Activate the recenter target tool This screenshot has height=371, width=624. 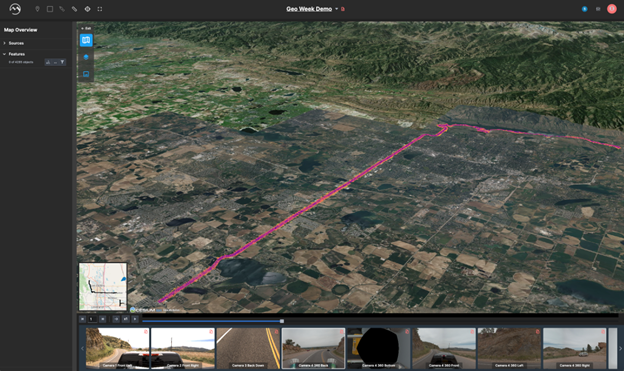tap(87, 9)
